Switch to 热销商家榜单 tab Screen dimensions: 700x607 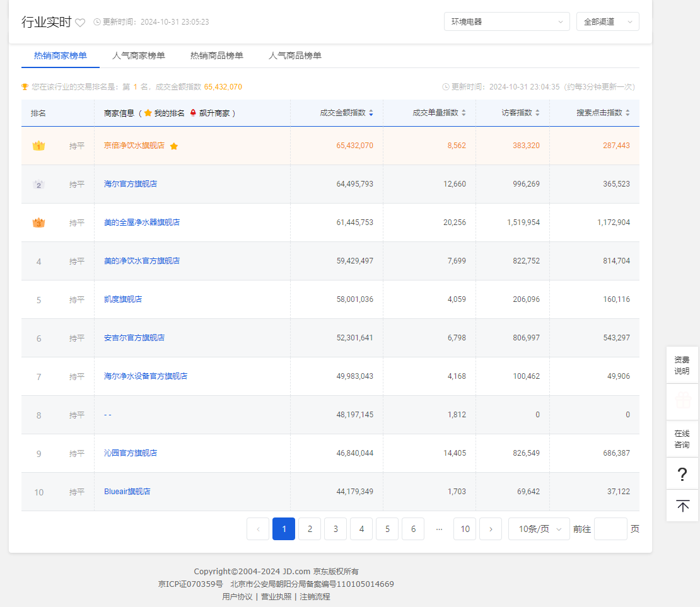point(61,56)
